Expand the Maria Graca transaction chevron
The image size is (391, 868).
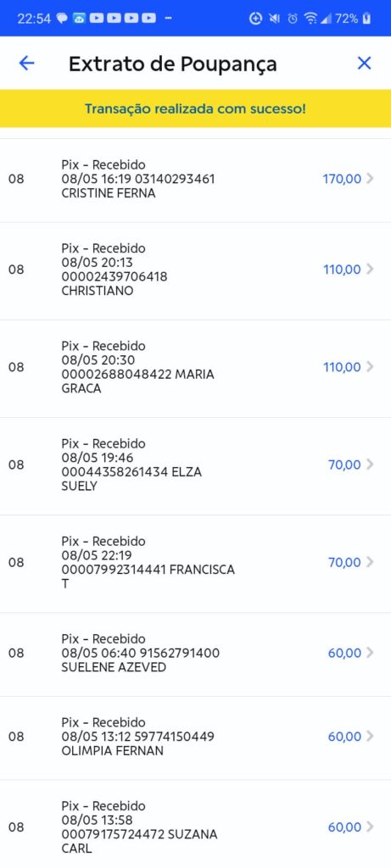click(x=371, y=367)
